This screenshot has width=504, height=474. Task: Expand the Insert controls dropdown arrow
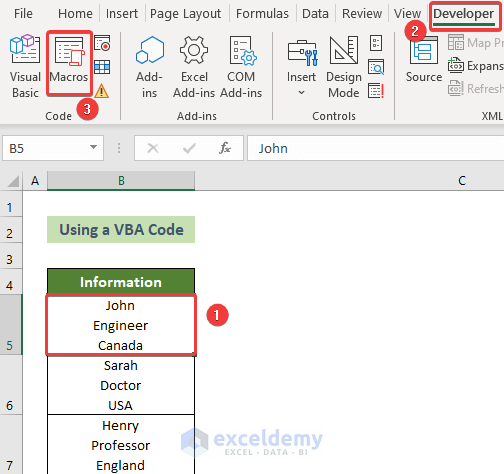click(x=301, y=92)
